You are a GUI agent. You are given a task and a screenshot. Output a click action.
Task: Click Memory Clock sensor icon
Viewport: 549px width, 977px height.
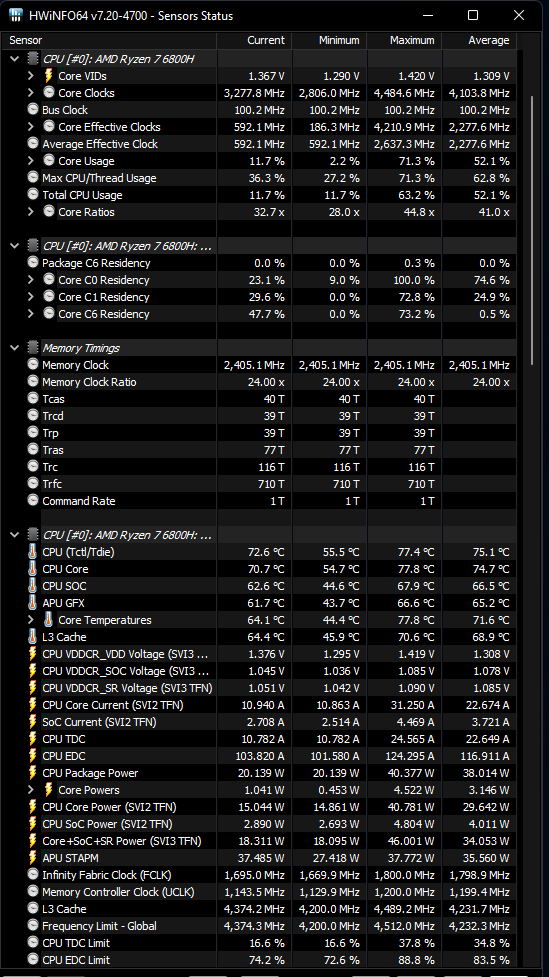(x=33, y=365)
